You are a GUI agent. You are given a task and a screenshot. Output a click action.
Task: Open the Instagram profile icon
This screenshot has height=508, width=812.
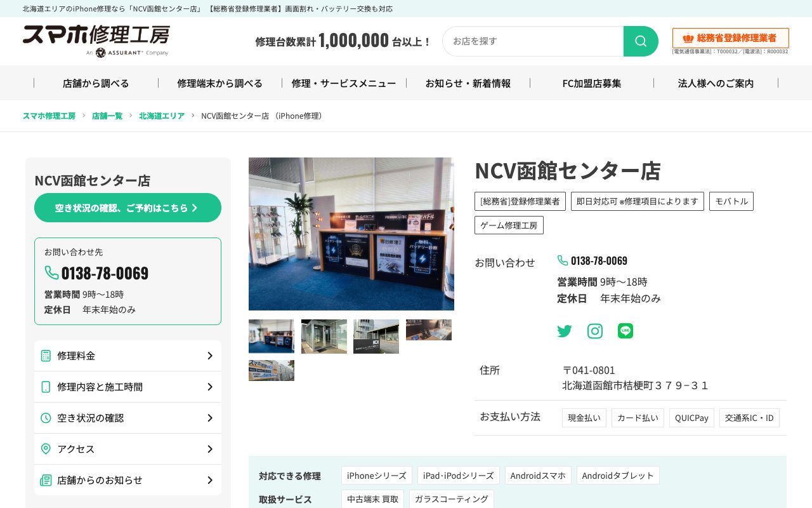tap(595, 331)
